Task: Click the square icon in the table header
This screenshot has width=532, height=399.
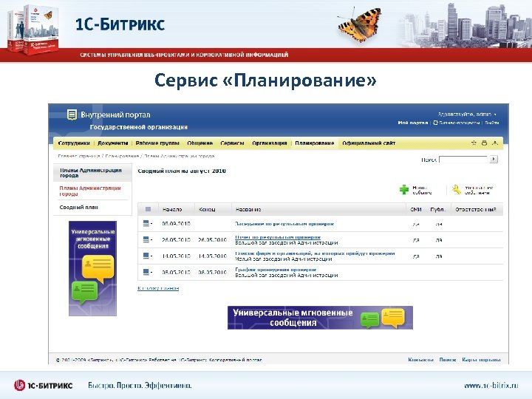Action: (148, 209)
